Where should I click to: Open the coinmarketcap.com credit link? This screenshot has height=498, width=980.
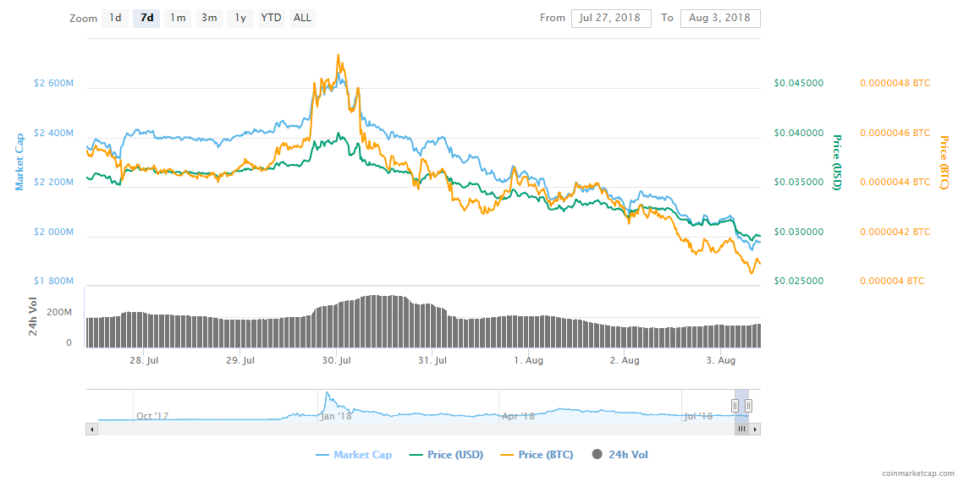[917, 473]
